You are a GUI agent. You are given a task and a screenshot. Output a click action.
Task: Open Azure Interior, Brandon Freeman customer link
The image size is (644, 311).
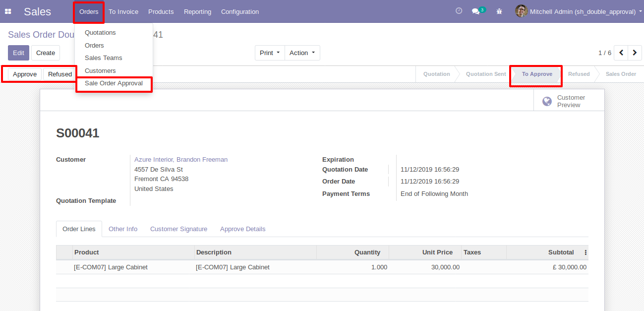tap(181, 160)
